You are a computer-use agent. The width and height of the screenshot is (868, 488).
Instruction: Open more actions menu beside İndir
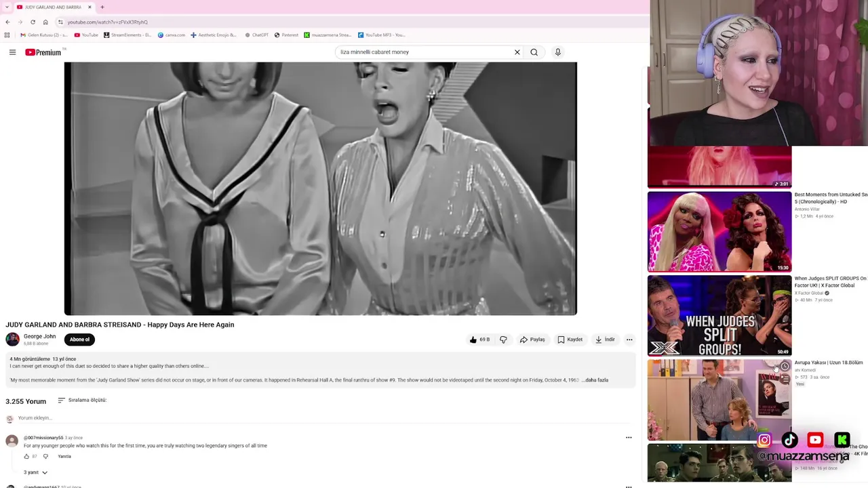coord(629,340)
